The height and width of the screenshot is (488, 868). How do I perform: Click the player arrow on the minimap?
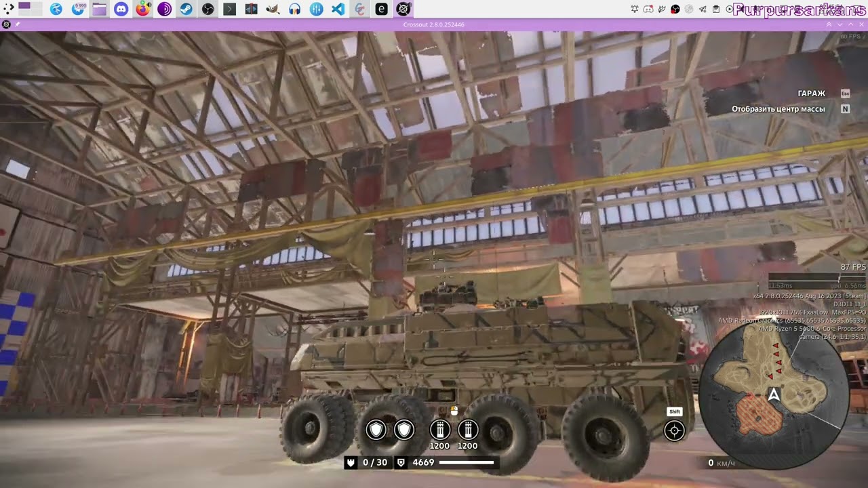(774, 394)
